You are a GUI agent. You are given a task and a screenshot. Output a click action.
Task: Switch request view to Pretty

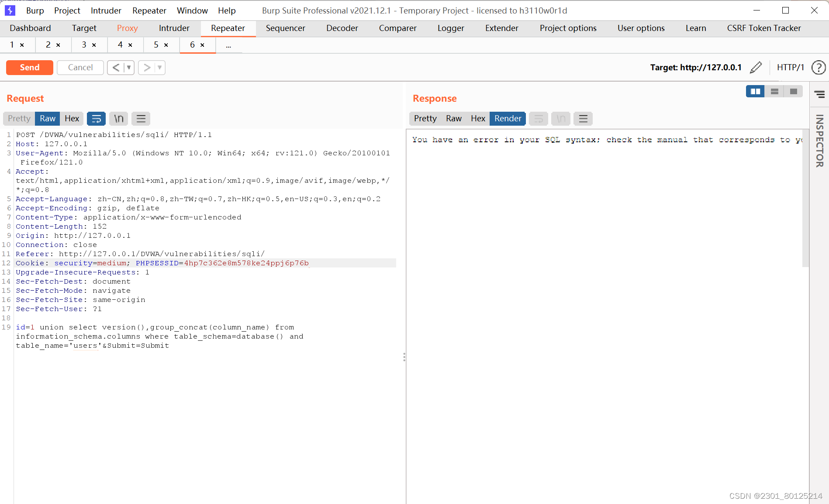click(19, 119)
